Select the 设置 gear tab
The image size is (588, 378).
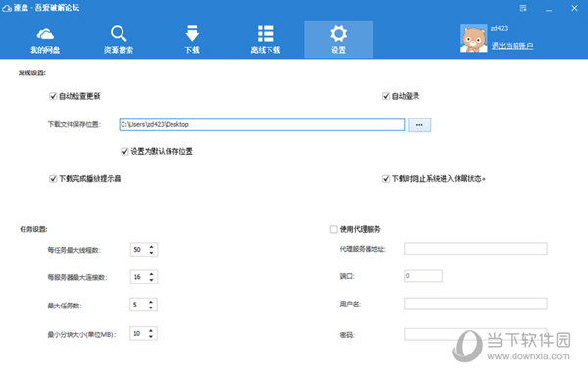[x=339, y=39]
